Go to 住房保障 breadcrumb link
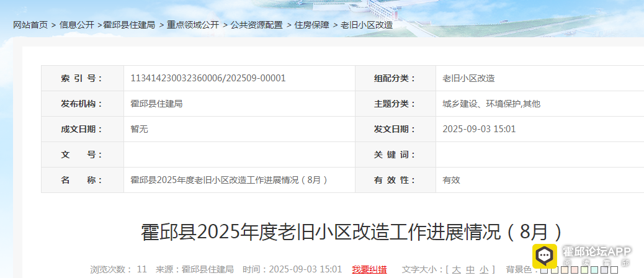 tap(311, 25)
